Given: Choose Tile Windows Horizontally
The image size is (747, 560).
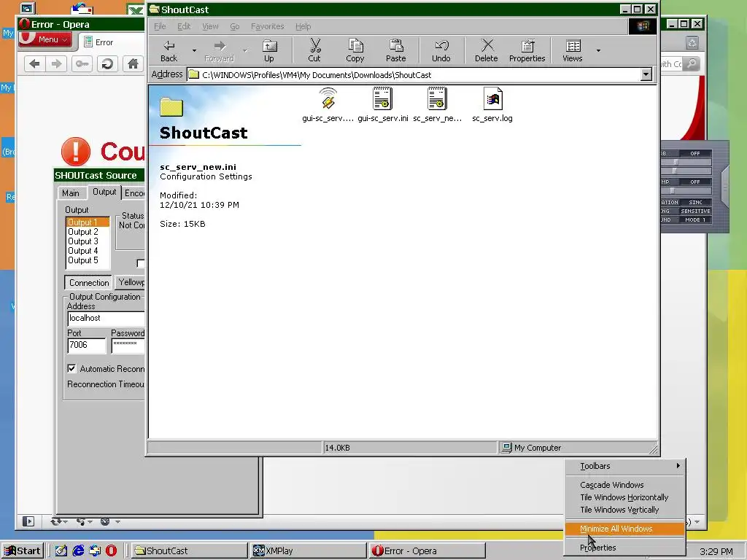Looking at the screenshot, I should click(625, 497).
